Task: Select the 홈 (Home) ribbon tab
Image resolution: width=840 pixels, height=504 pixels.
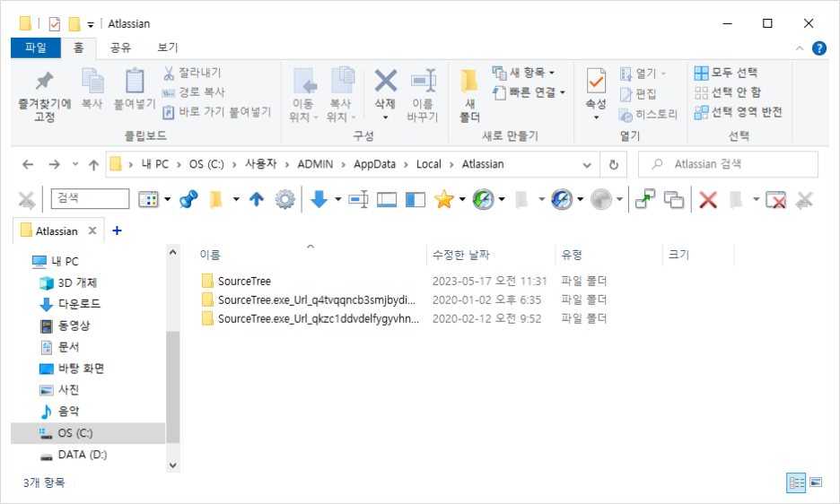Action: (x=79, y=48)
